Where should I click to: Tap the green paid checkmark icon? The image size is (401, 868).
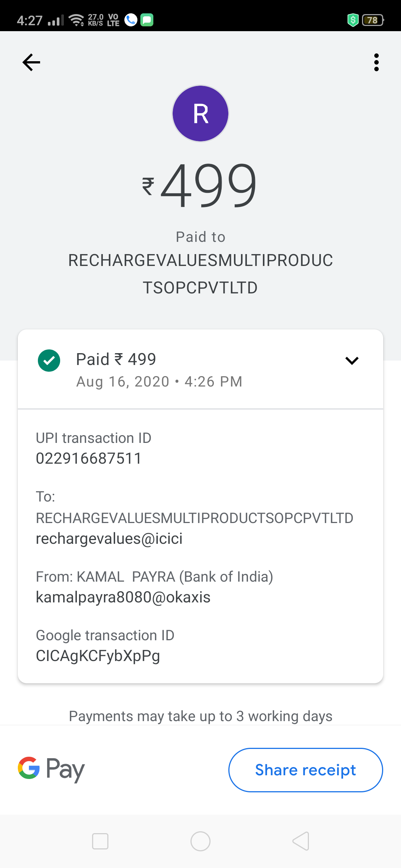point(49,361)
